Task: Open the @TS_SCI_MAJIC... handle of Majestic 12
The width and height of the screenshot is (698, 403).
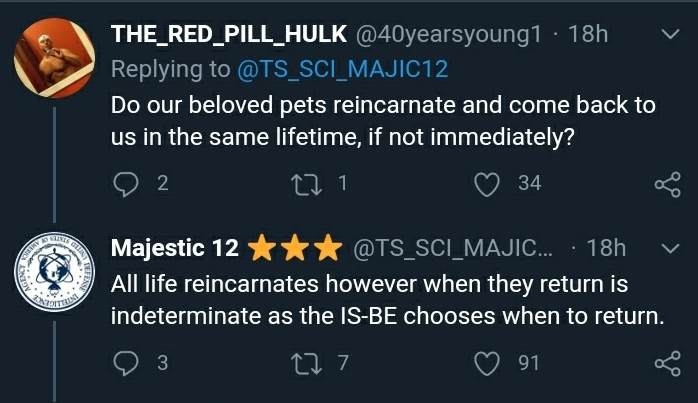Action: click(x=451, y=248)
